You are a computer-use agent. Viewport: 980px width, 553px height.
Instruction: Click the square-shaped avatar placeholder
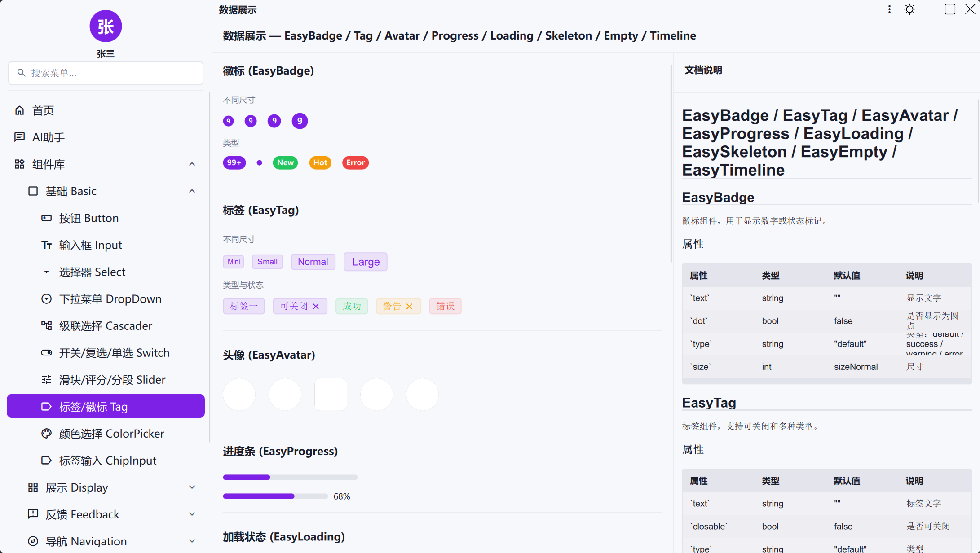pos(331,394)
